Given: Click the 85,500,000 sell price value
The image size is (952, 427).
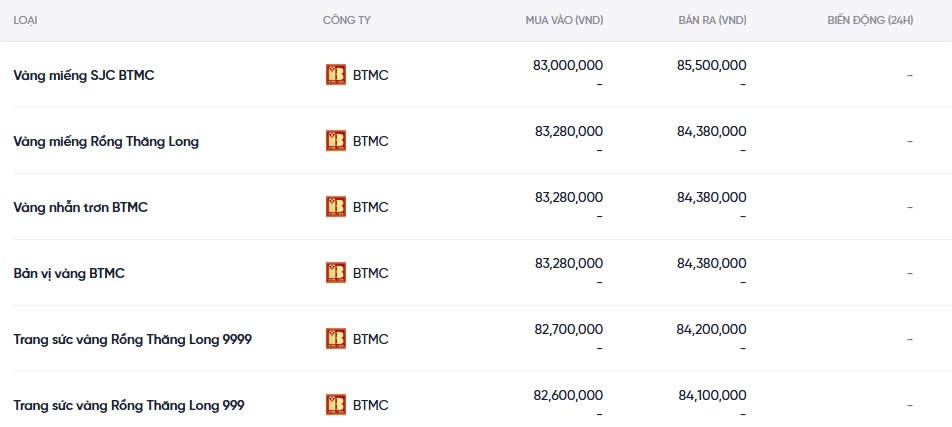Looking at the screenshot, I should (x=712, y=65).
